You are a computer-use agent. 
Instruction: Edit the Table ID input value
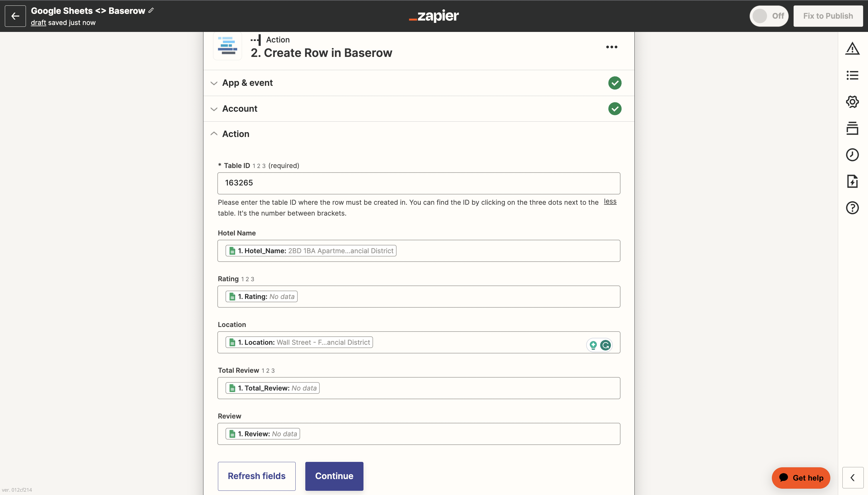[x=419, y=183]
